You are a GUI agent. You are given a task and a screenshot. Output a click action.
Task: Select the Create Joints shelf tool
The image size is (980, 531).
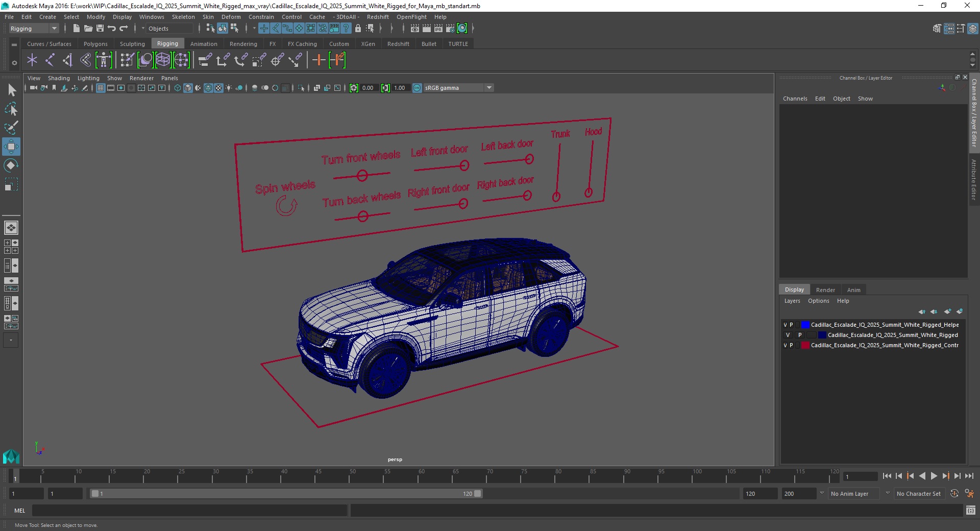coord(50,60)
